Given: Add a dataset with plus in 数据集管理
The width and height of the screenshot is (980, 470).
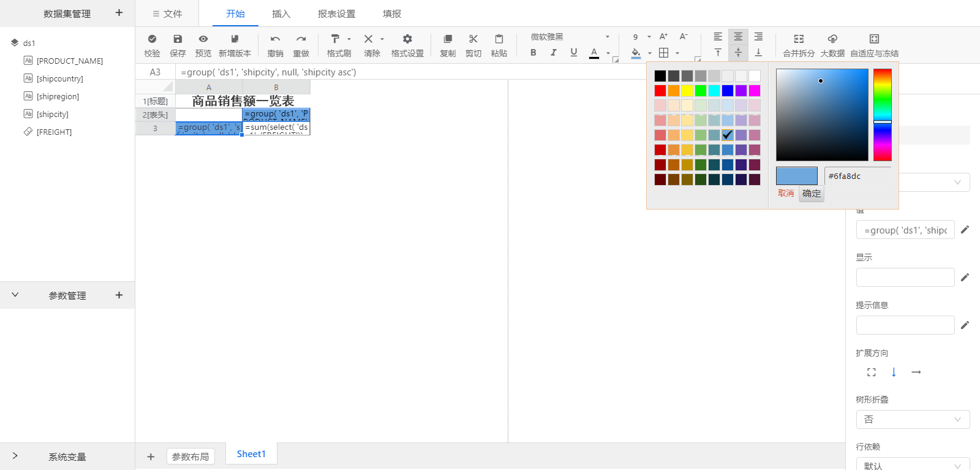Looking at the screenshot, I should pos(119,13).
